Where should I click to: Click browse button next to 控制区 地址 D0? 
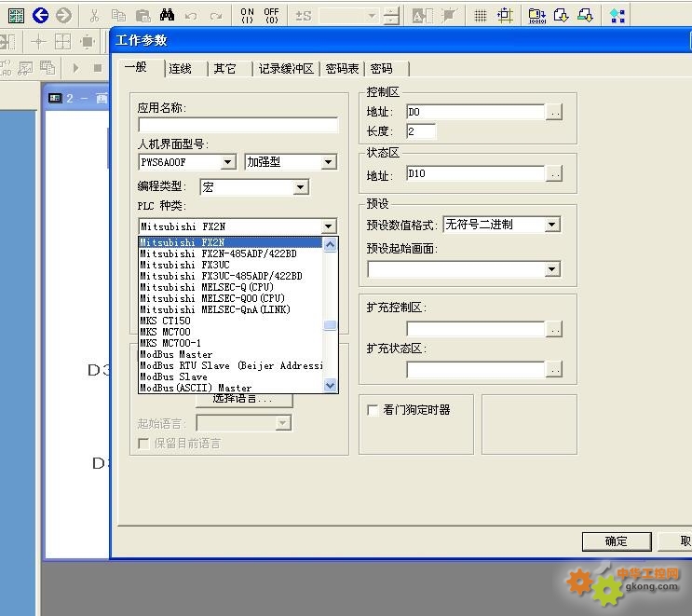tap(554, 112)
